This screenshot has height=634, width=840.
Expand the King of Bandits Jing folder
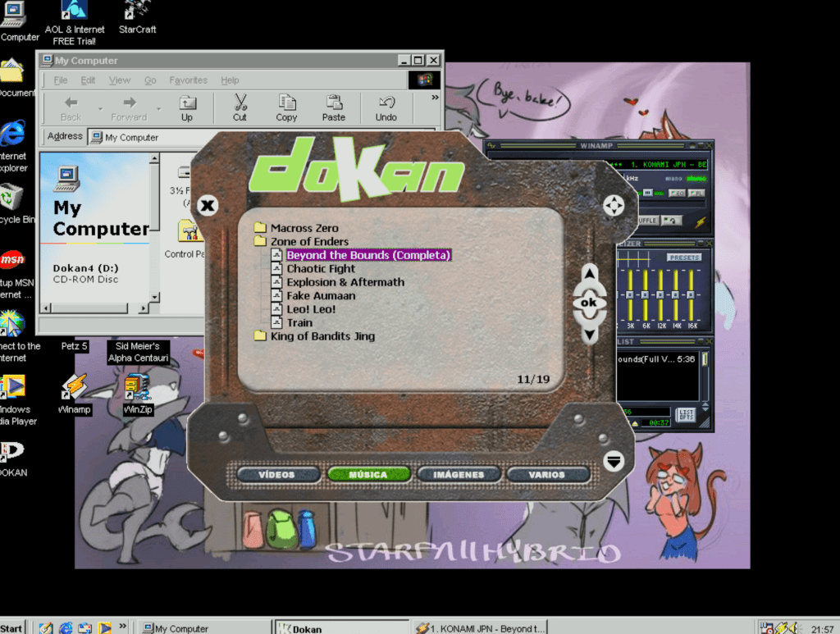322,336
